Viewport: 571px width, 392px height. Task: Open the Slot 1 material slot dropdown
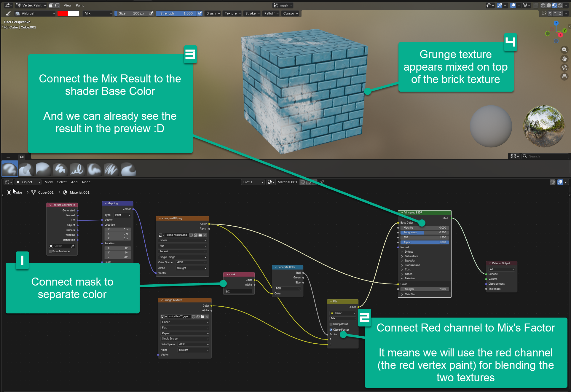pos(253,182)
